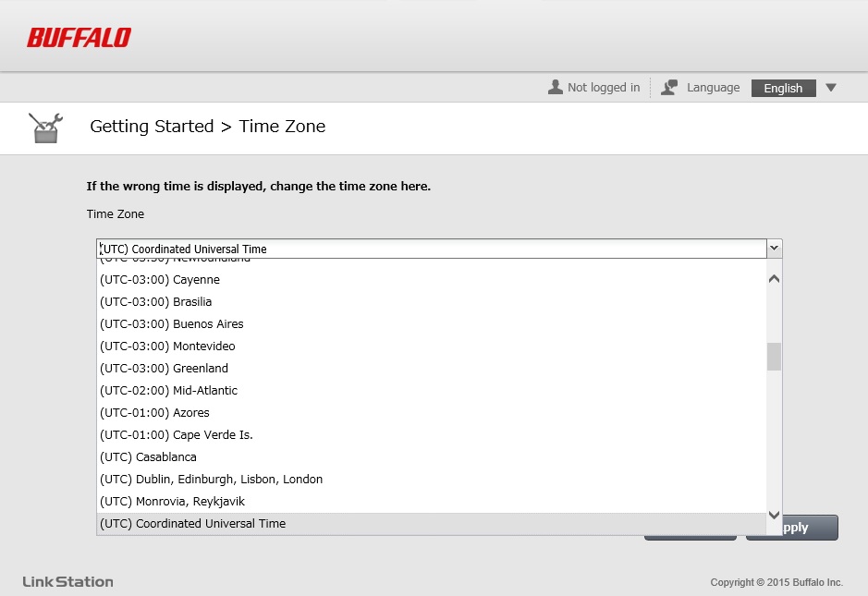Expand language list with triangle arrow
This screenshot has width=868, height=596.
click(830, 88)
